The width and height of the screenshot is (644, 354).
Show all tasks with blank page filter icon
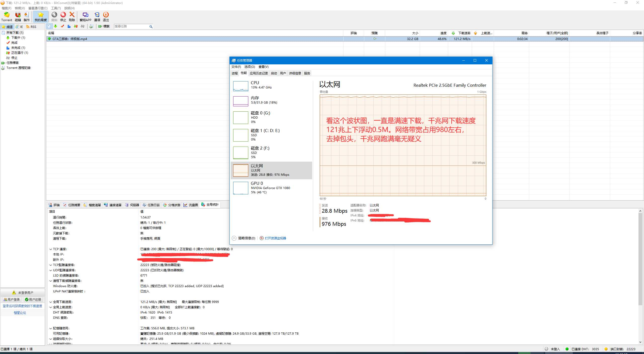(x=49, y=26)
